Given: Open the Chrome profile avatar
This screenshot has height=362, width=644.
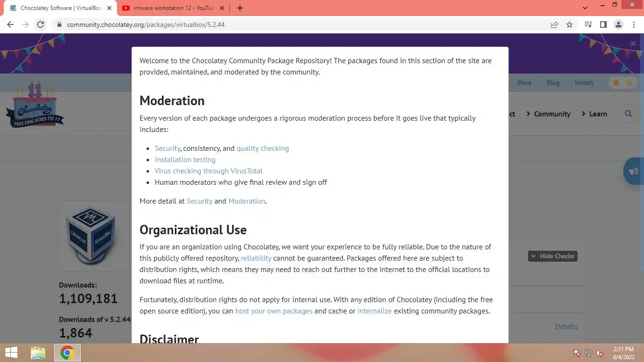Looking at the screenshot, I should click(619, 25).
